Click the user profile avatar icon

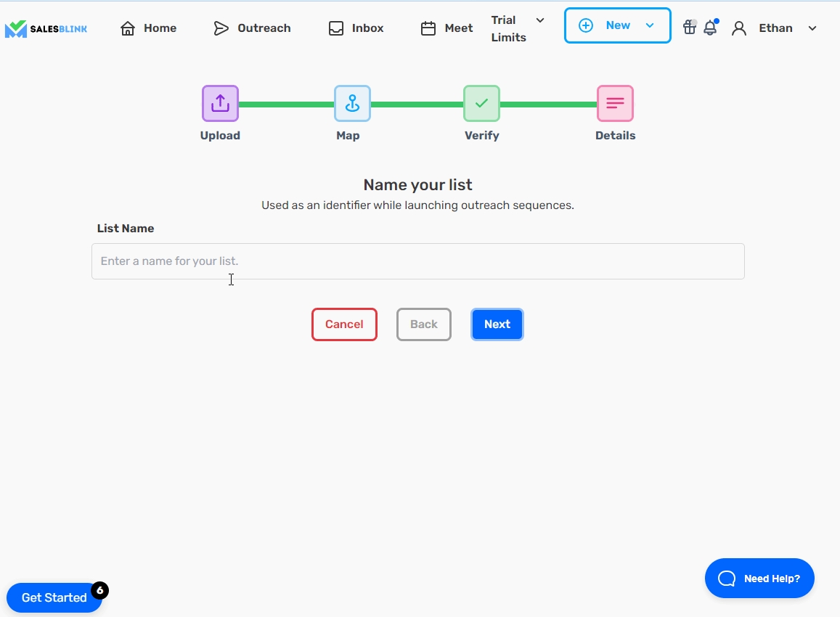pos(739,28)
